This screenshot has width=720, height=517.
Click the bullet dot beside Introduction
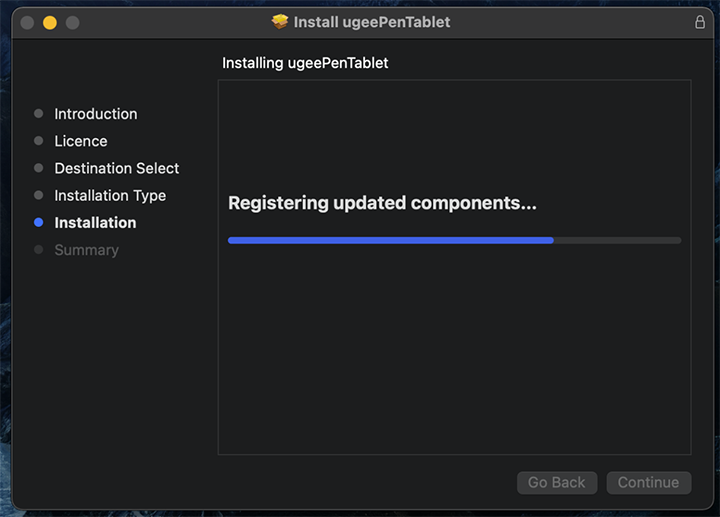(39, 114)
